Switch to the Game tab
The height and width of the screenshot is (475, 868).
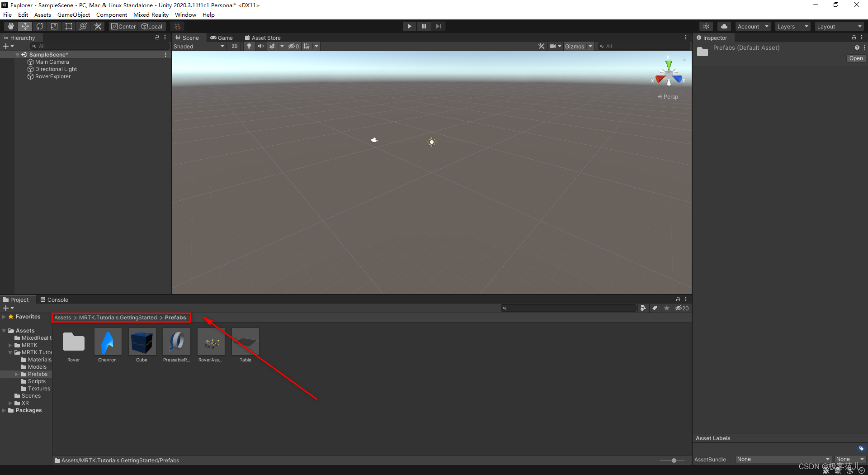(x=222, y=38)
